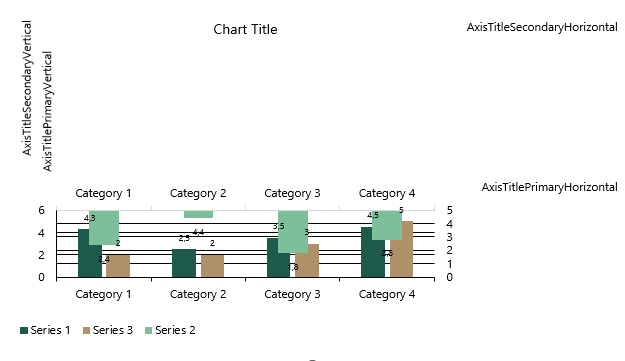This screenshot has width=625, height=361.
Task: Select the Series 2 legend entry text
Action: click(175, 330)
